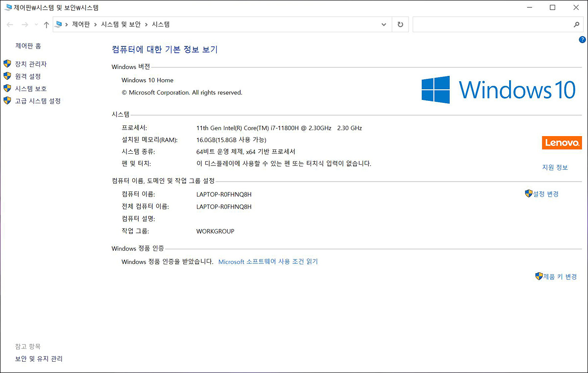Click the computer icon in address bar
This screenshot has width=588, height=373.
pyautogui.click(x=59, y=24)
